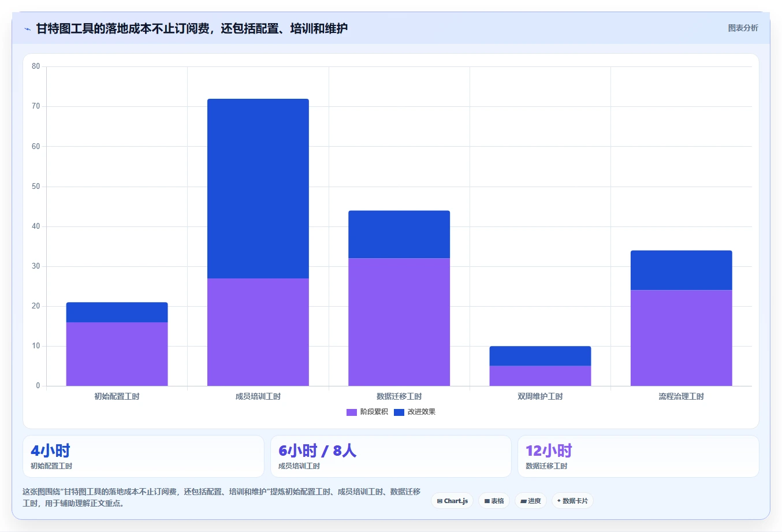Click the y-axis value 10
This screenshot has height=532, width=782.
click(36, 346)
